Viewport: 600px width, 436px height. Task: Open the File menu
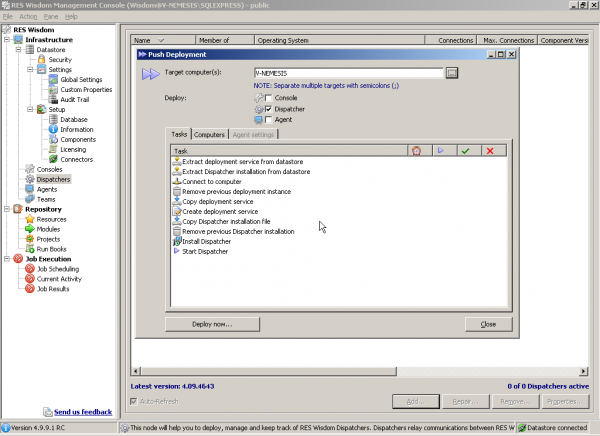point(8,16)
